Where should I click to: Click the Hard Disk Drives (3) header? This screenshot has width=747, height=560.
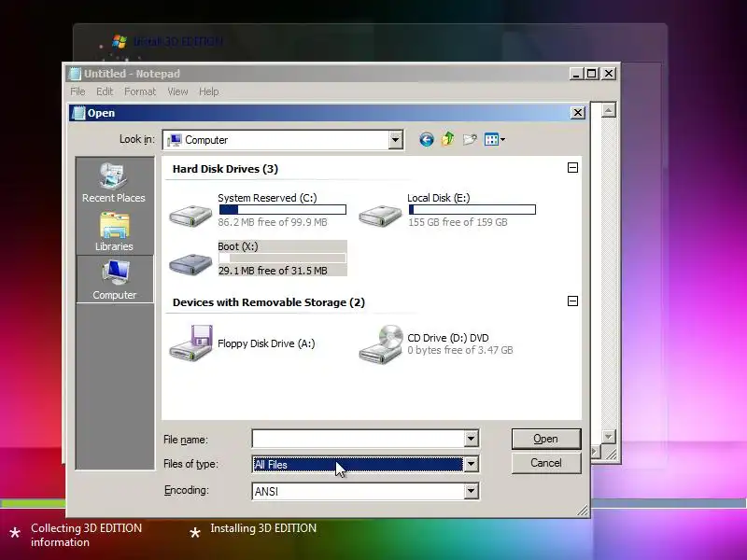coord(225,169)
